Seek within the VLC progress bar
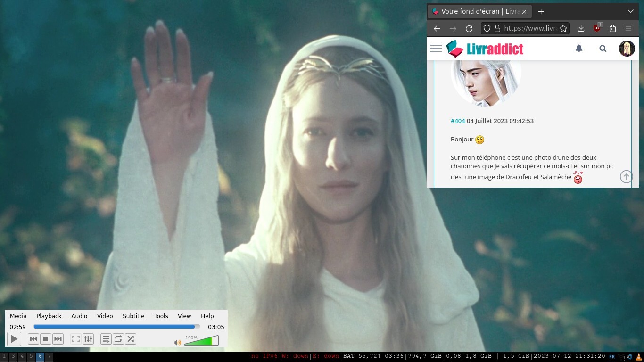Image resolution: width=644 pixels, height=362 pixels. pyautogui.click(x=117, y=327)
